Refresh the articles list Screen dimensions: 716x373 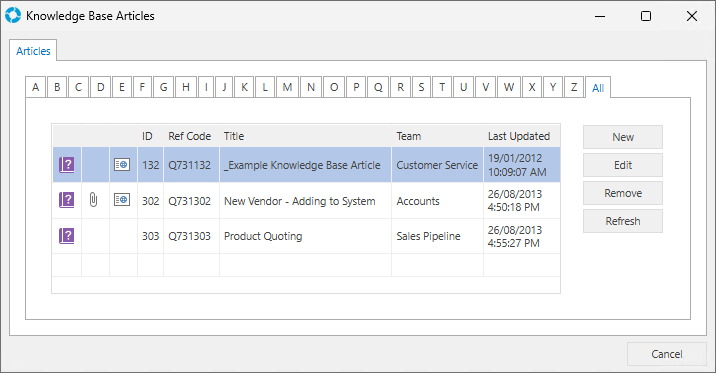point(623,221)
